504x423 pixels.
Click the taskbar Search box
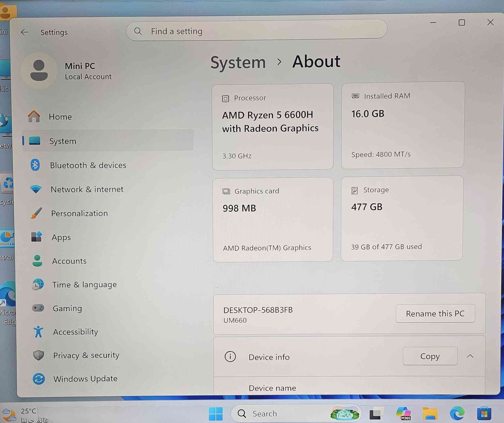pyautogui.click(x=296, y=414)
